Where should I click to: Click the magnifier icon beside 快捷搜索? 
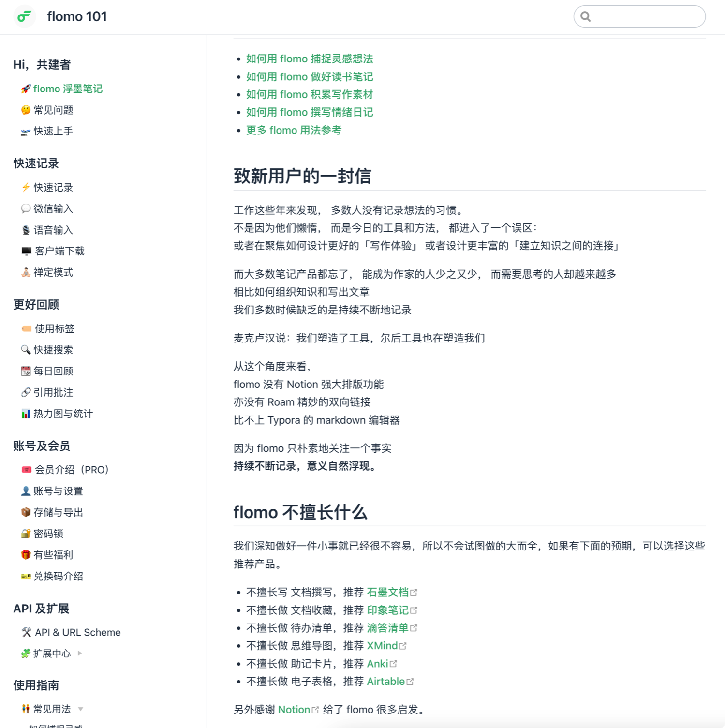[26, 350]
